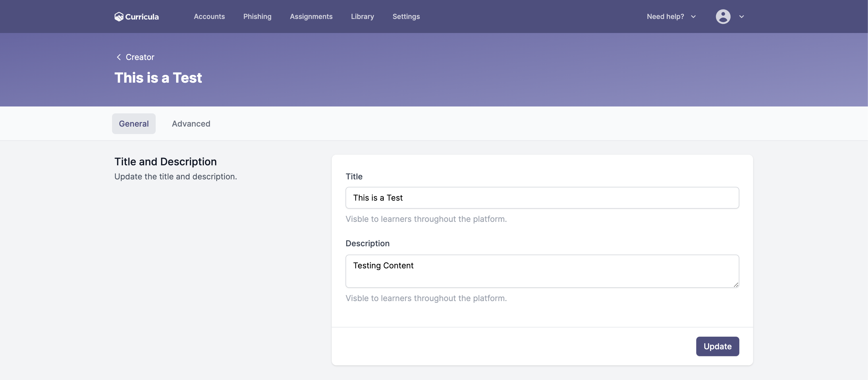Click the Curricula logo icon
This screenshot has width=868, height=380.
point(119,16)
